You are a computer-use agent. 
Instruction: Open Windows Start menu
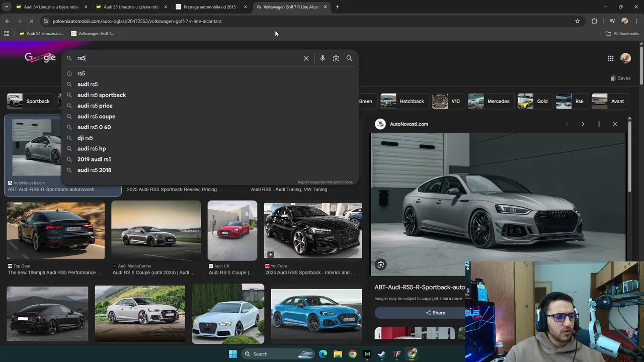tap(233, 354)
